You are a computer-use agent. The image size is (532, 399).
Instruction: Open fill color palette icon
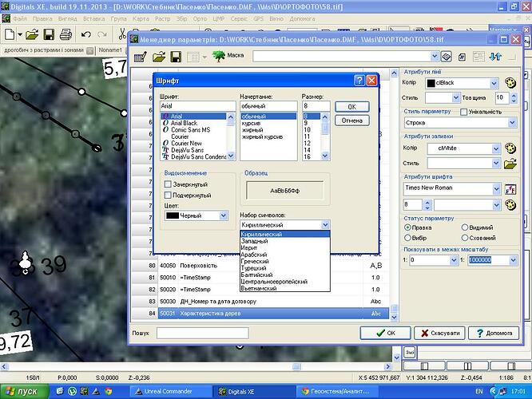(x=510, y=148)
